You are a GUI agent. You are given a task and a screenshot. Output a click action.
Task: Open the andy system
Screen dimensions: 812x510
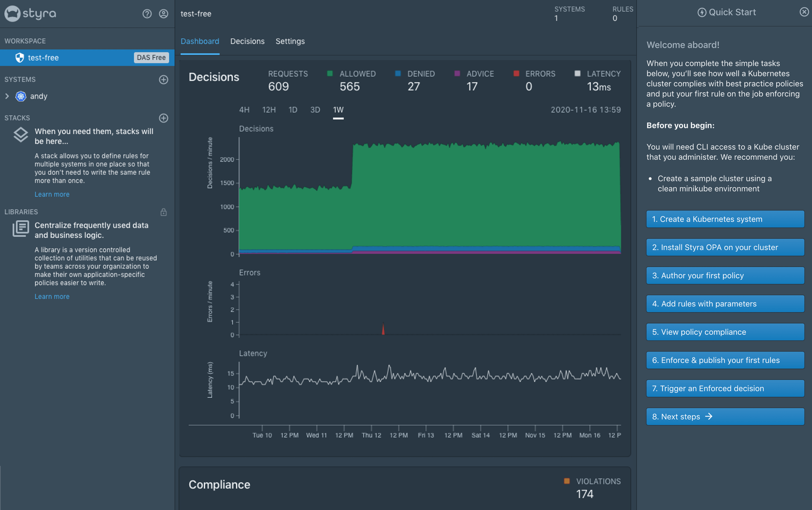tap(39, 96)
